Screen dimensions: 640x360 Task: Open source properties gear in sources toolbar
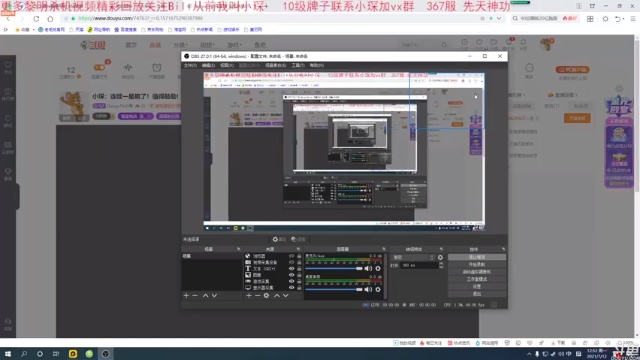click(x=266, y=296)
